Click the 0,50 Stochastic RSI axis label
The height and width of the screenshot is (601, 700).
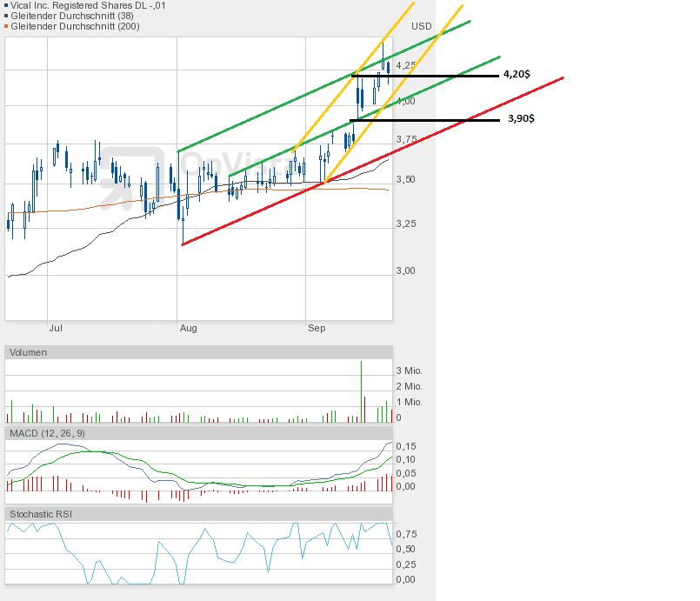click(x=406, y=549)
